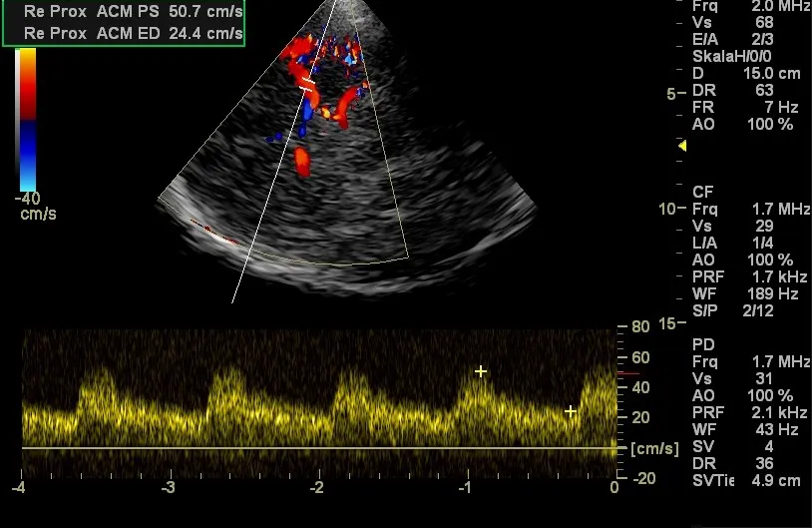Click the WF 189 Hz wall filter parameter
This screenshot has height=528, width=812.
pyautogui.click(x=745, y=293)
